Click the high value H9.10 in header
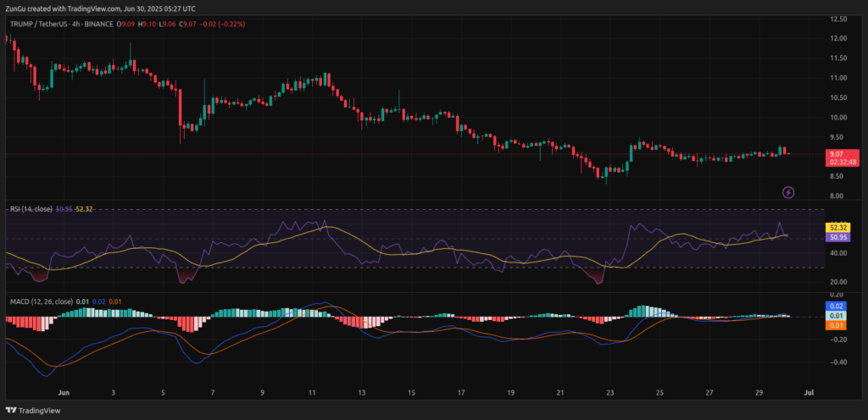868x420 pixels. coord(147,25)
